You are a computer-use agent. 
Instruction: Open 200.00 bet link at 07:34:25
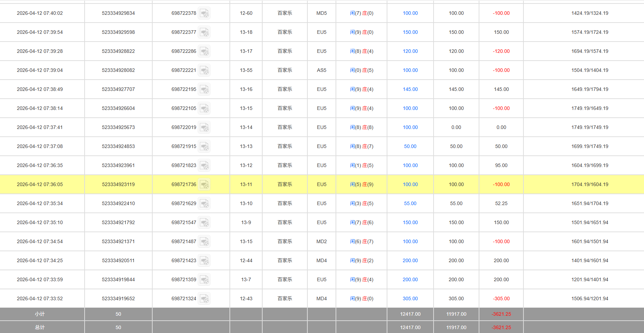point(410,260)
